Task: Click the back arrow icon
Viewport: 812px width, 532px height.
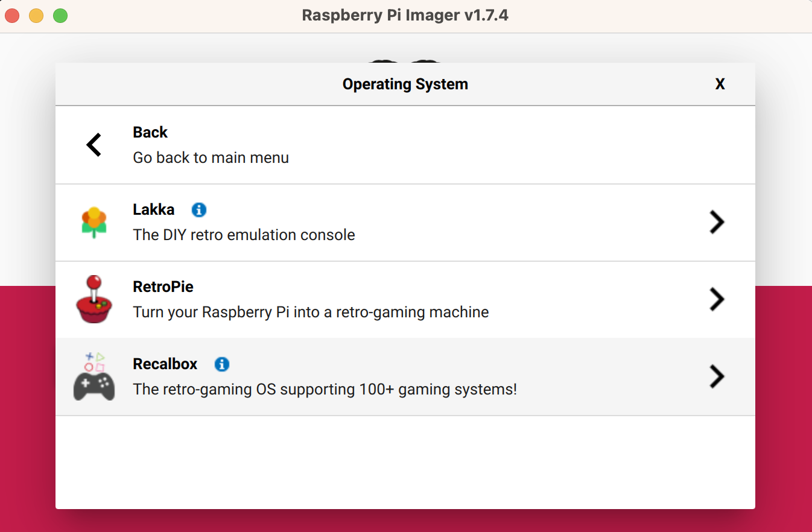Action: (x=94, y=145)
